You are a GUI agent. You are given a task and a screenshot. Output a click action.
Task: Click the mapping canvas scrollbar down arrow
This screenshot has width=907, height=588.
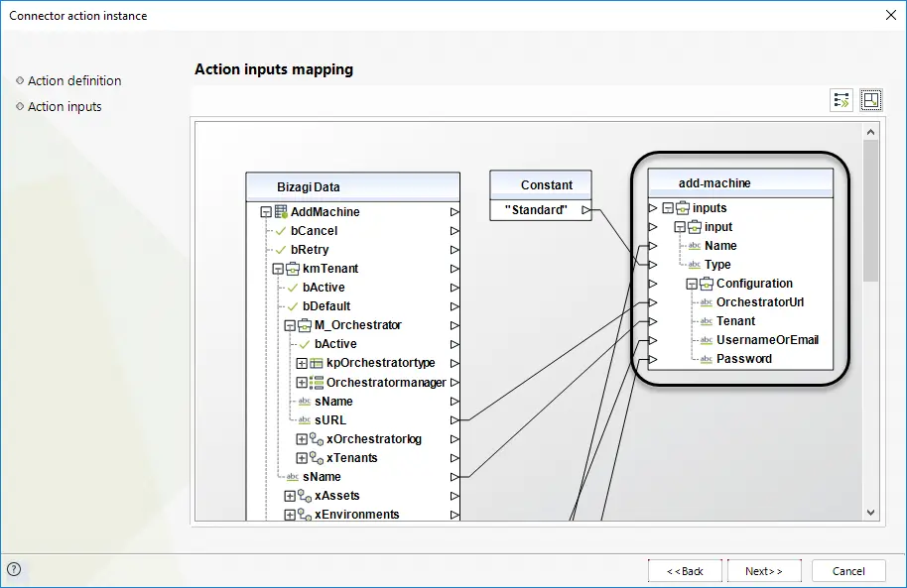[871, 513]
